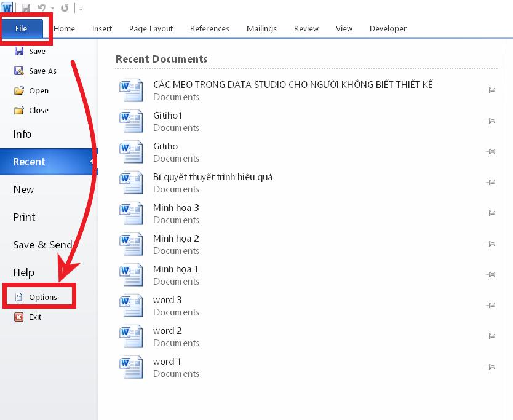Pin the Gitiho1 document to the list
513x420 pixels.
tap(490, 121)
